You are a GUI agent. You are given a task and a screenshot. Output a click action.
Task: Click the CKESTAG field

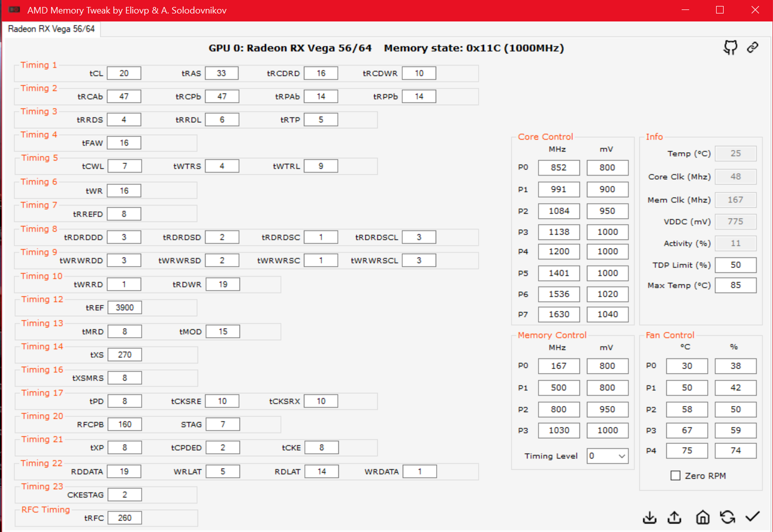point(125,495)
